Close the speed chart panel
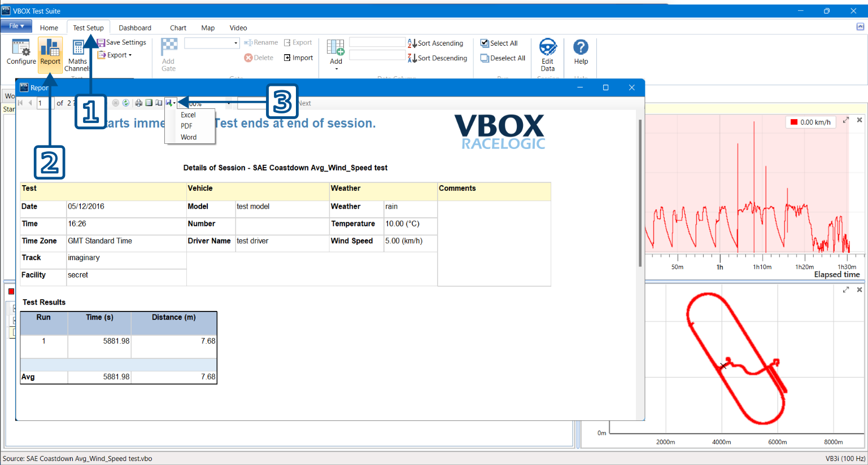 click(x=860, y=120)
